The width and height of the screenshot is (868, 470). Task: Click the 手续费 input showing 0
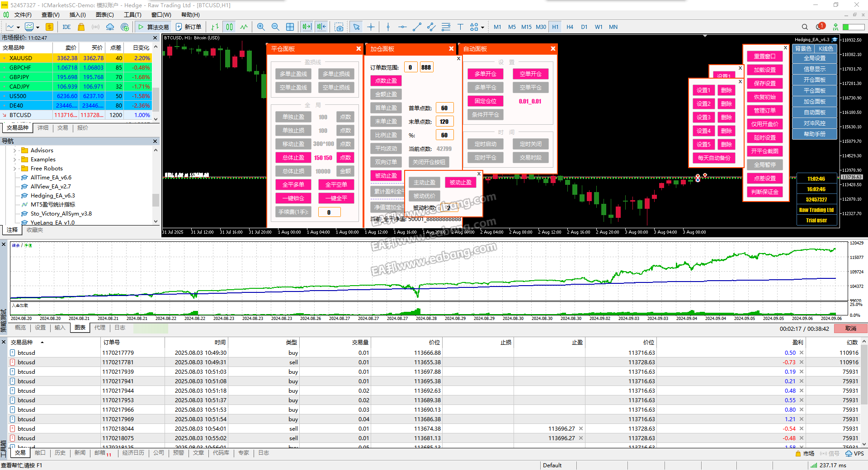(x=329, y=212)
